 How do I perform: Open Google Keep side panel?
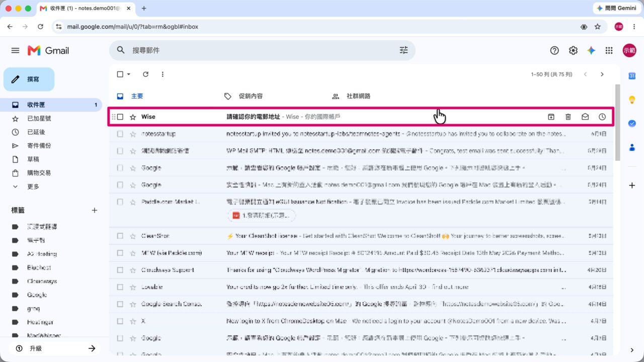(632, 100)
